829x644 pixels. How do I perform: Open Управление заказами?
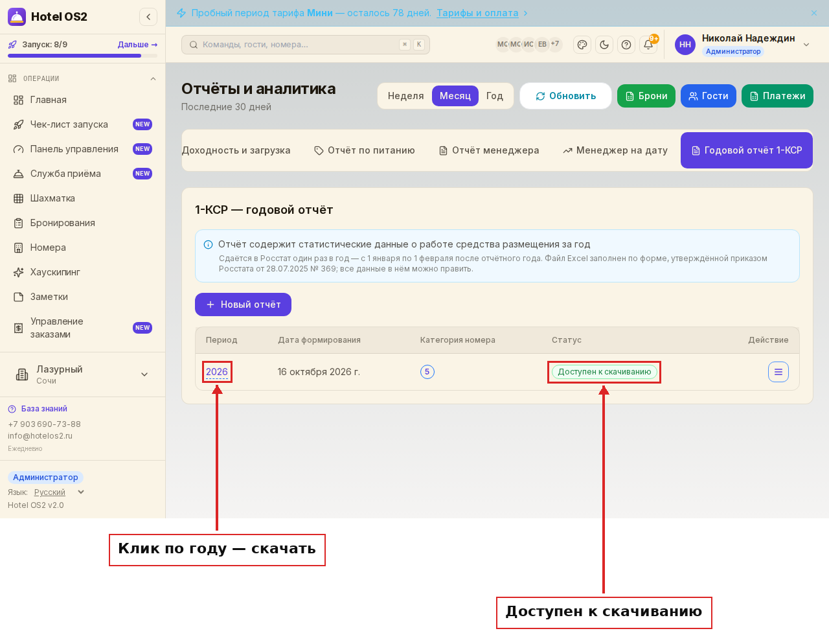pos(83,328)
